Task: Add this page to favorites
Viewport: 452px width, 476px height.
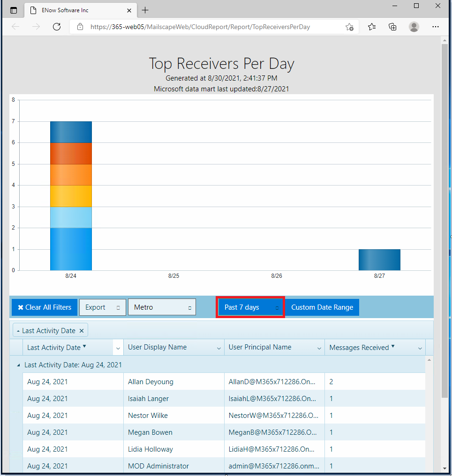Action: point(350,27)
